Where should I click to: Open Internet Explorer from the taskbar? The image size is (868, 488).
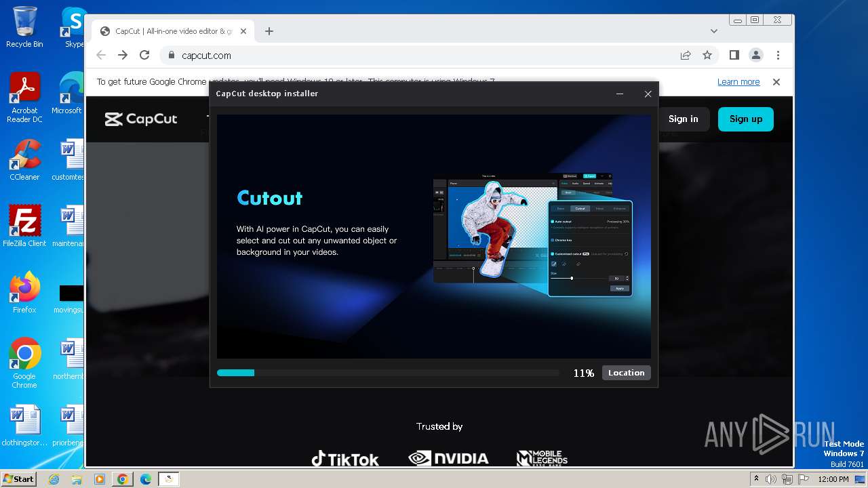(54, 479)
